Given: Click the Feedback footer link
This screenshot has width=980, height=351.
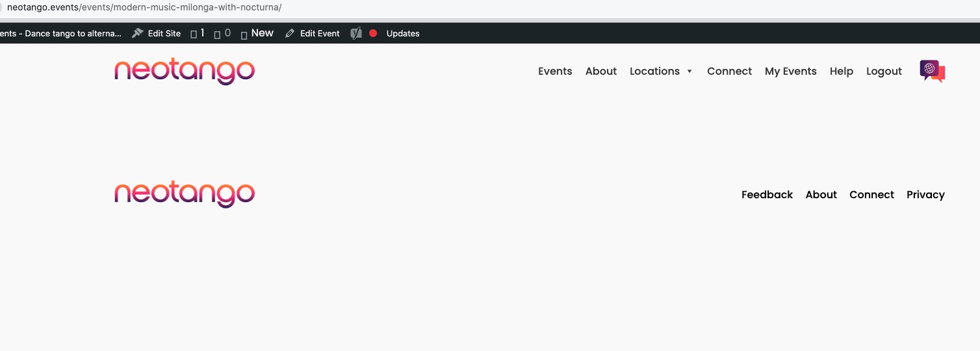Looking at the screenshot, I should tap(767, 194).
